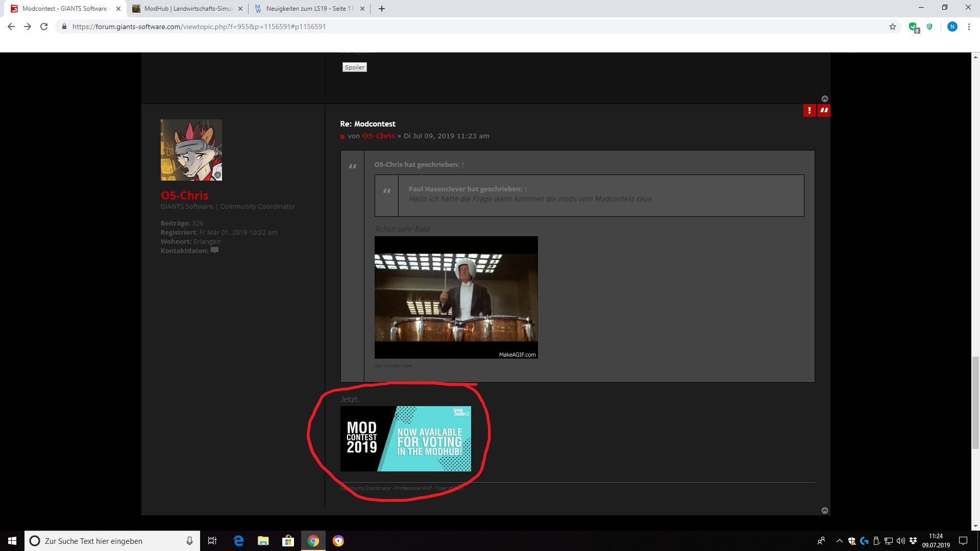Open the People icon in taskbar
This screenshot has width=980, height=551.
tap(821, 541)
